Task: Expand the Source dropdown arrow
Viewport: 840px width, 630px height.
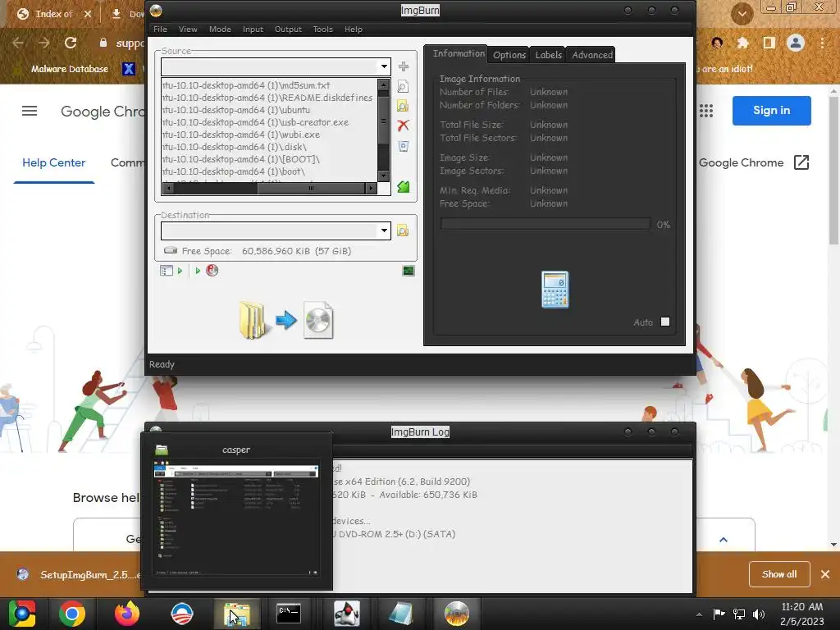Action: [x=384, y=66]
